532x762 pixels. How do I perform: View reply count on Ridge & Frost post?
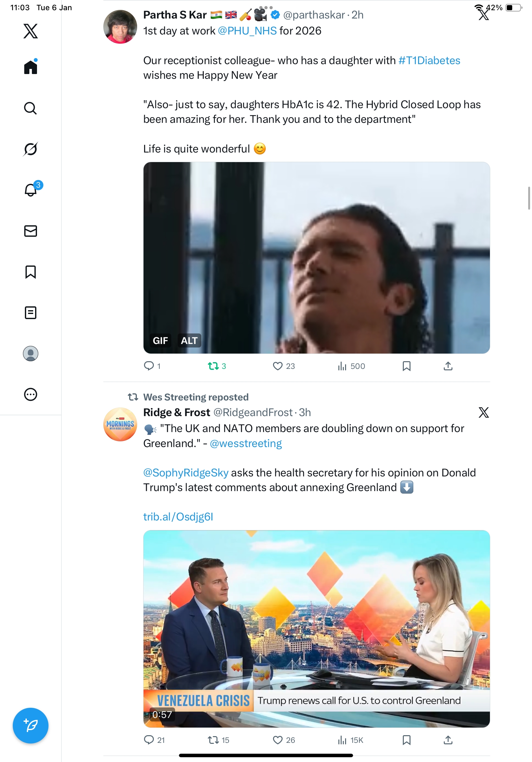coord(154,740)
